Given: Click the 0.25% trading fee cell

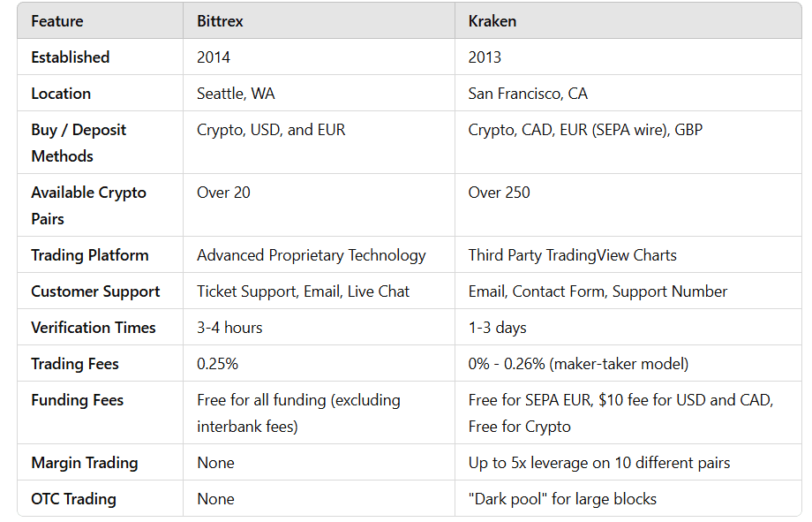Looking at the screenshot, I should 217,364.
